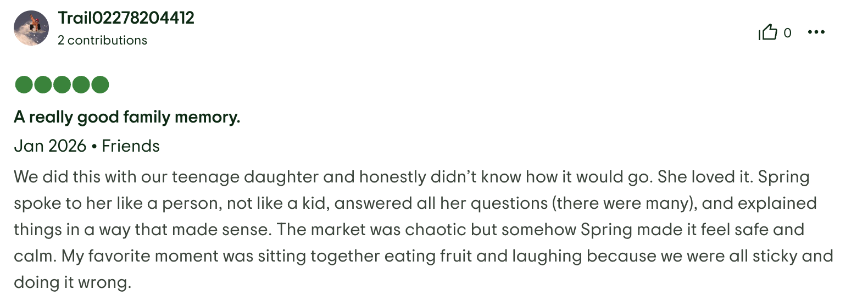Click the reviewer's profile avatar
This screenshot has height=300, width=868.
tap(31, 28)
